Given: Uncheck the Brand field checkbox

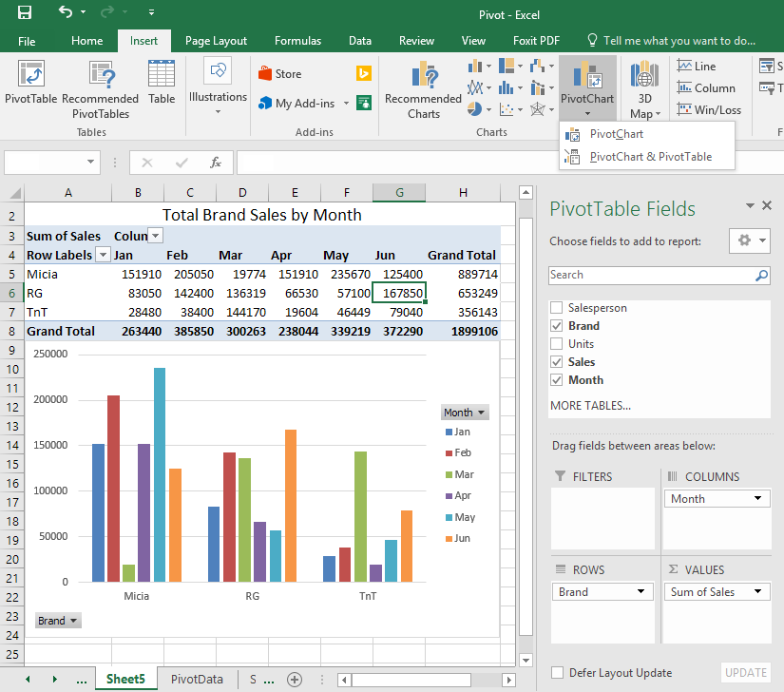Looking at the screenshot, I should tap(557, 326).
